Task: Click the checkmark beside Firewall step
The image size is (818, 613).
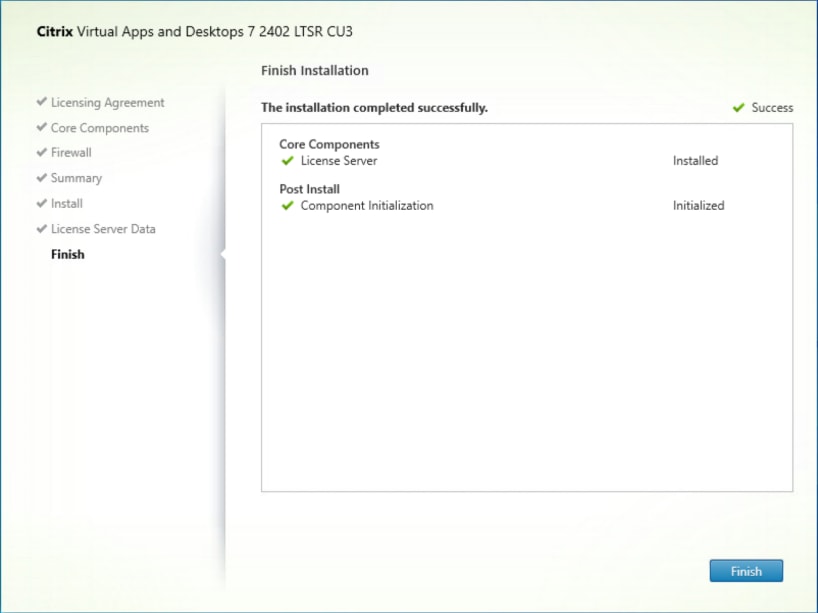Action: pyautogui.click(x=42, y=152)
